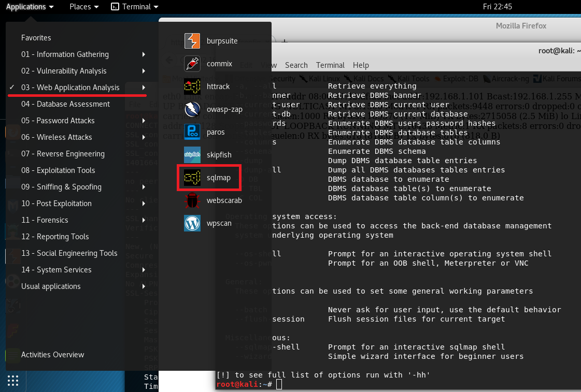Choose the owasp-zap entry label
Viewport: 581px width, 392px height.
click(x=224, y=110)
